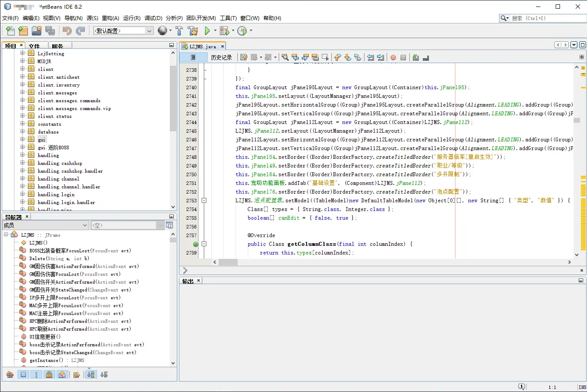
Task: Collapse the LZJMS class node in Navigator
Action: pyautogui.click(x=6, y=235)
